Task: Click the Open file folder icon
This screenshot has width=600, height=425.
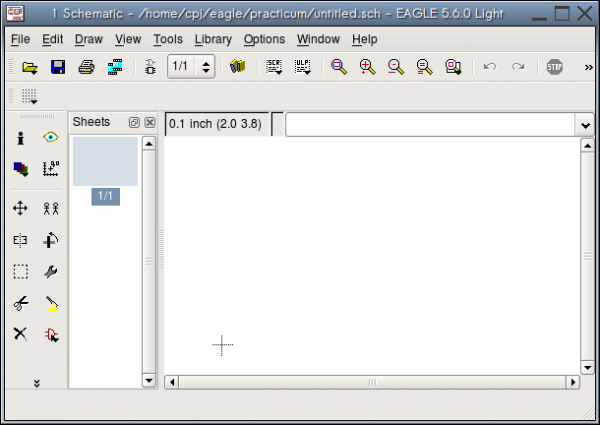Action: tap(30, 67)
